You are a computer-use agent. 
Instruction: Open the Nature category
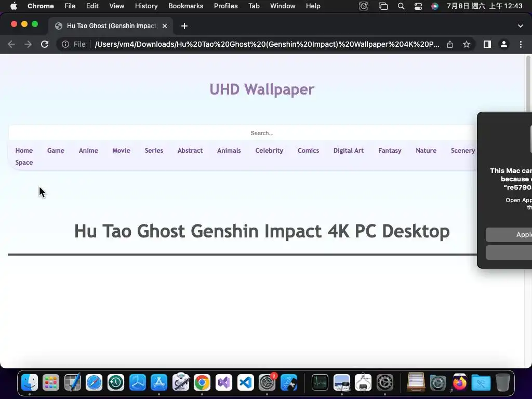tap(426, 151)
